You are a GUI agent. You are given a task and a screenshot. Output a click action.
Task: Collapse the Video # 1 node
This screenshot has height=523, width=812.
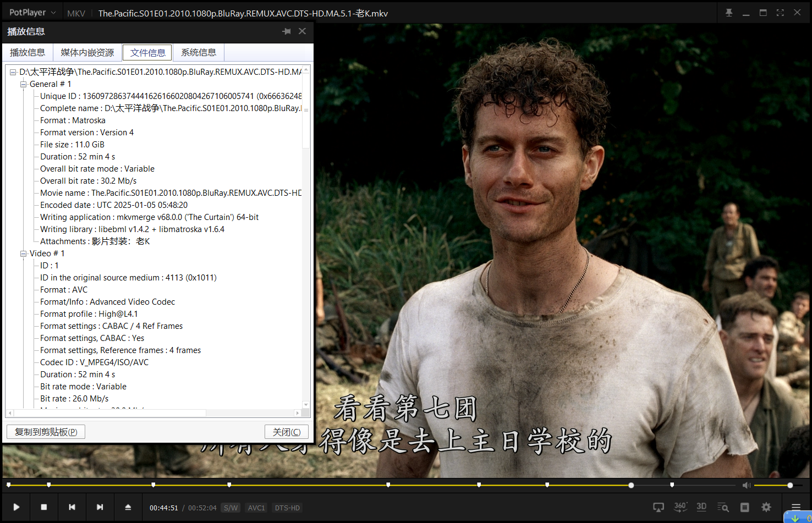24,254
